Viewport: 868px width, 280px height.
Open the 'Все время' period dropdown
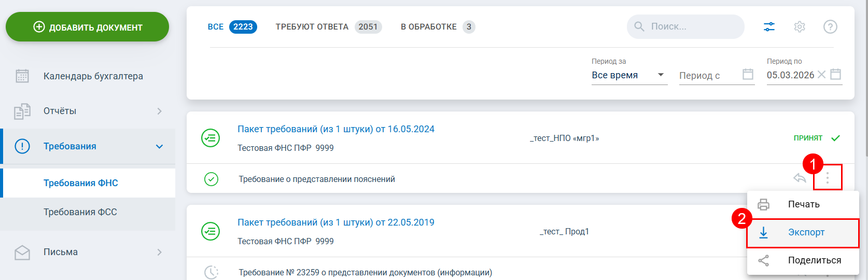[x=629, y=75]
